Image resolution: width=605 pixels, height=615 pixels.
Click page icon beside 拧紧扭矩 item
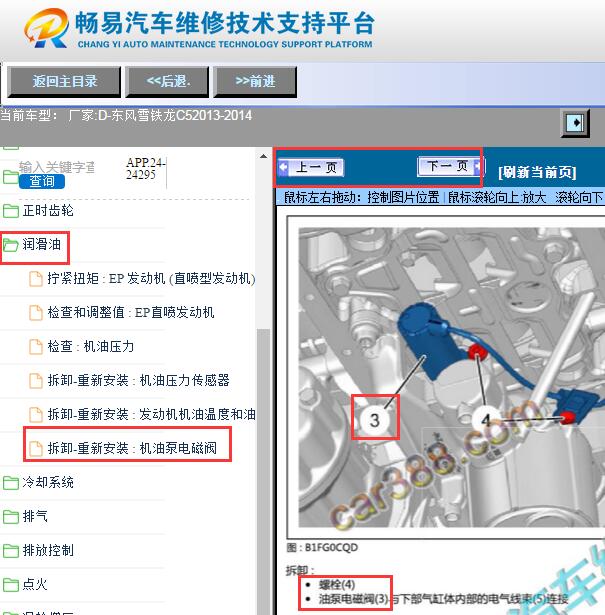36,279
